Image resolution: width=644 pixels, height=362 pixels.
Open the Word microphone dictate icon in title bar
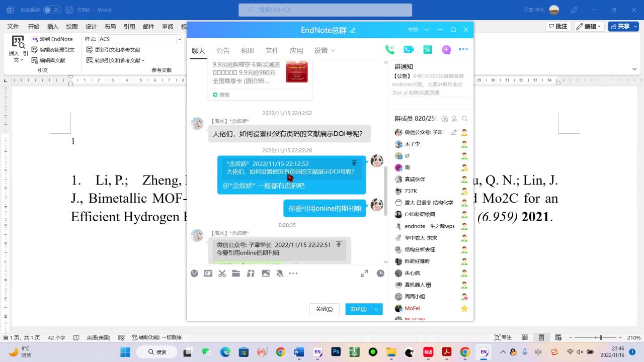coord(574,10)
